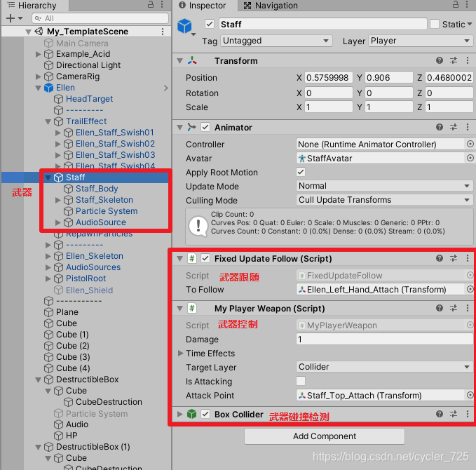Click the Inspector lock icon
This screenshot has height=470, width=476.
(456, 4)
